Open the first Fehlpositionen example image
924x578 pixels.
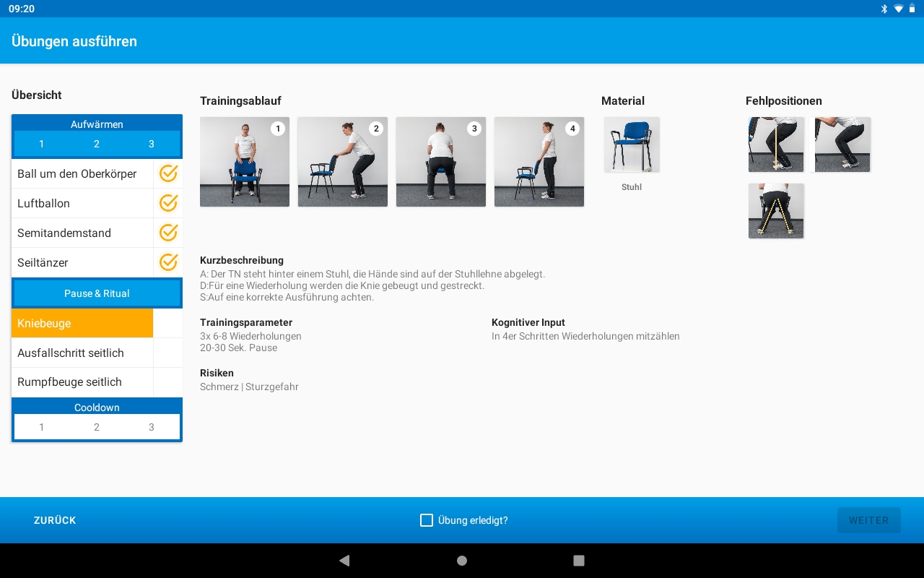click(775, 144)
